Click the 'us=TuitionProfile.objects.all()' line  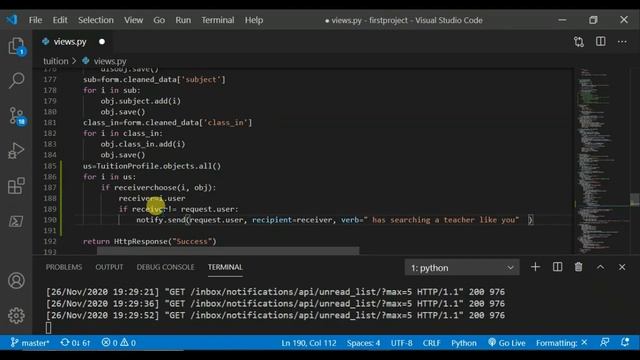pyautogui.click(x=152, y=166)
